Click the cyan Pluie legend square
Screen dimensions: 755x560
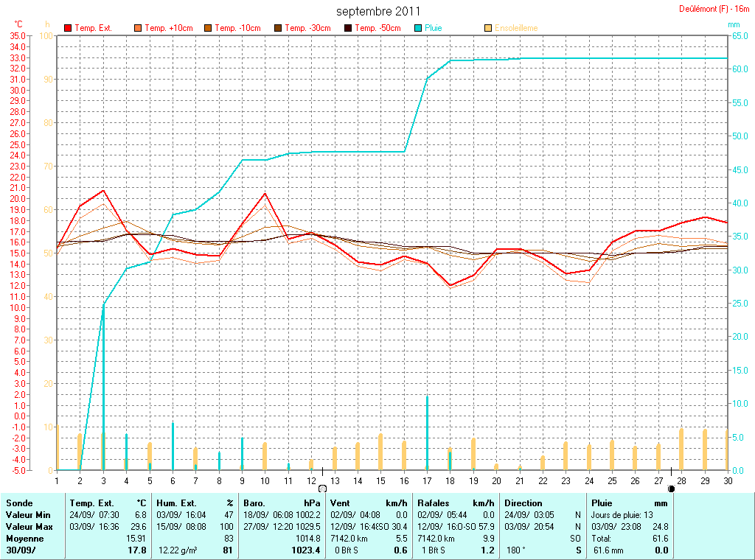pyautogui.click(x=418, y=28)
